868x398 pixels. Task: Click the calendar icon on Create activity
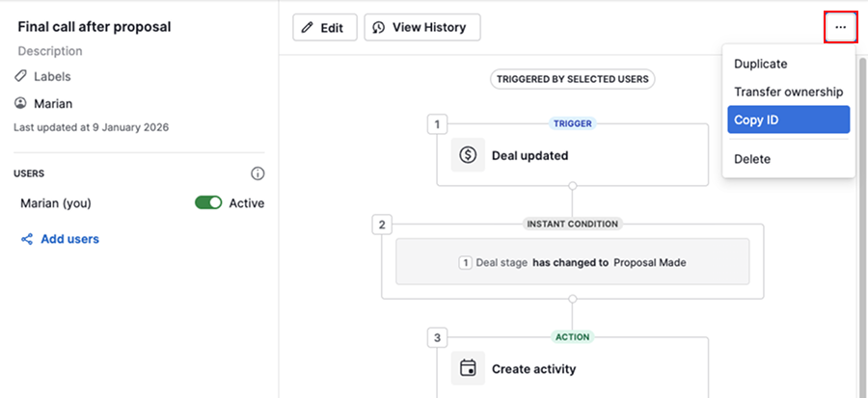[x=468, y=368]
